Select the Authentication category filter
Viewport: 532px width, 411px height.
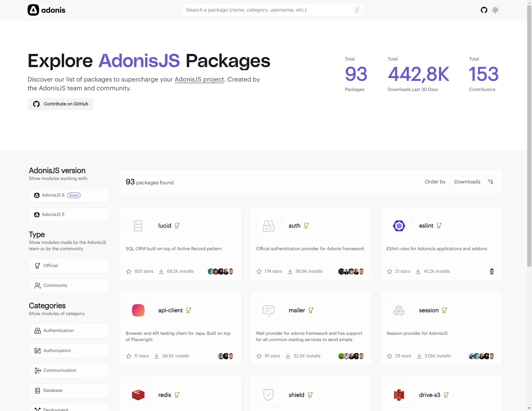click(69, 330)
